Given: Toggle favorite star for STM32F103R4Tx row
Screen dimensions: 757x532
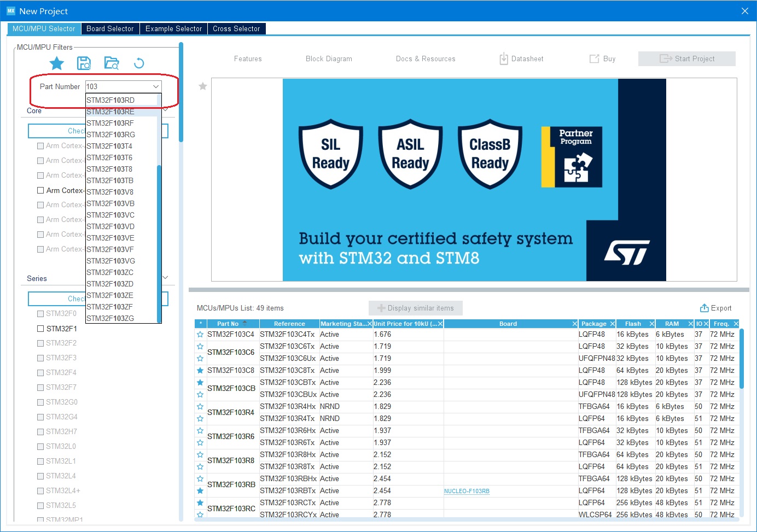Looking at the screenshot, I should [200, 419].
